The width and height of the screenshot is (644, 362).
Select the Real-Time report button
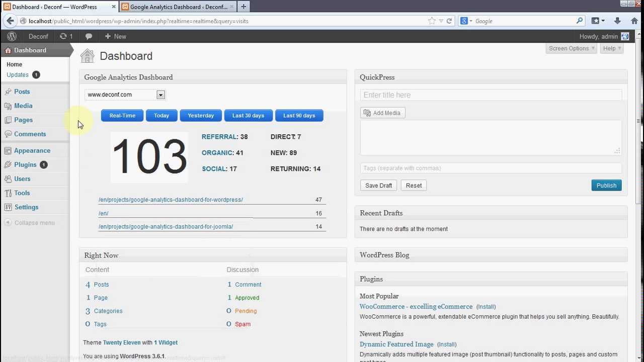[122, 116]
